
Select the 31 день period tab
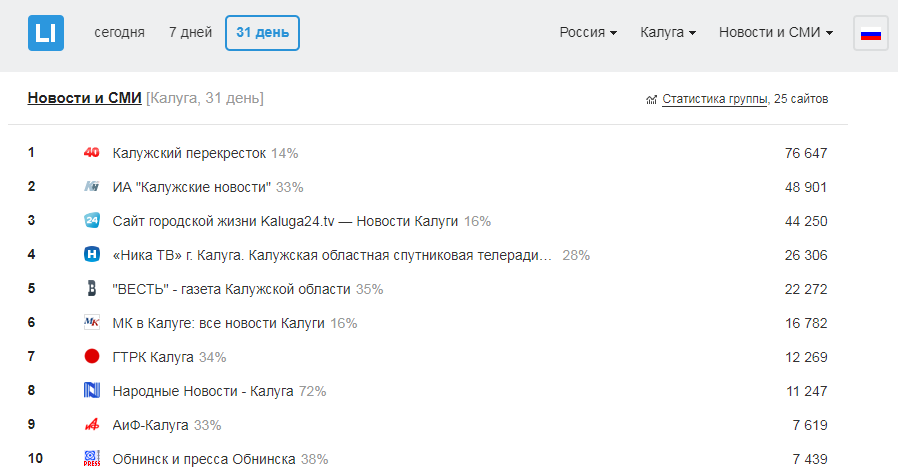[x=263, y=33]
